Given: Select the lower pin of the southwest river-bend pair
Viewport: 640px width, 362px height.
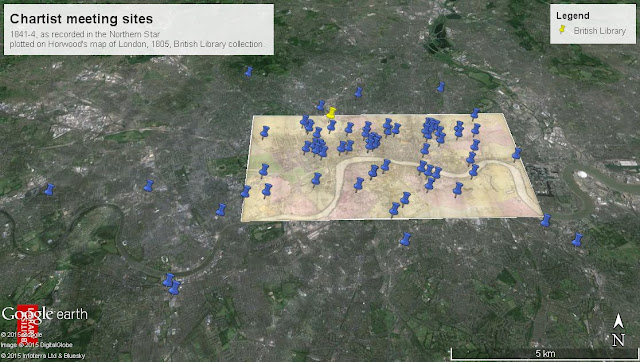Looking at the screenshot, I should 175,287.
